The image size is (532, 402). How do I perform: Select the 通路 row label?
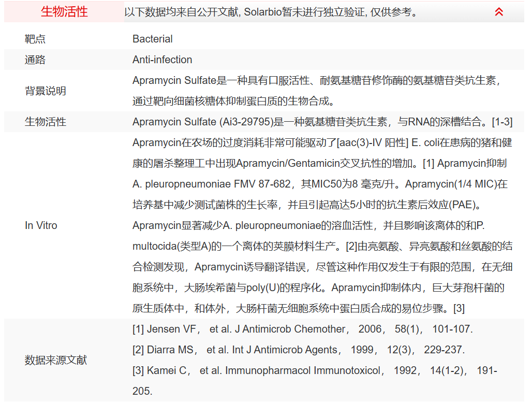coord(35,60)
